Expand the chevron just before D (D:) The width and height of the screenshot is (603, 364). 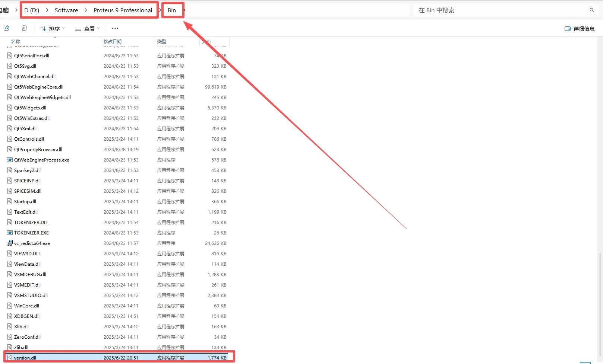16,10
